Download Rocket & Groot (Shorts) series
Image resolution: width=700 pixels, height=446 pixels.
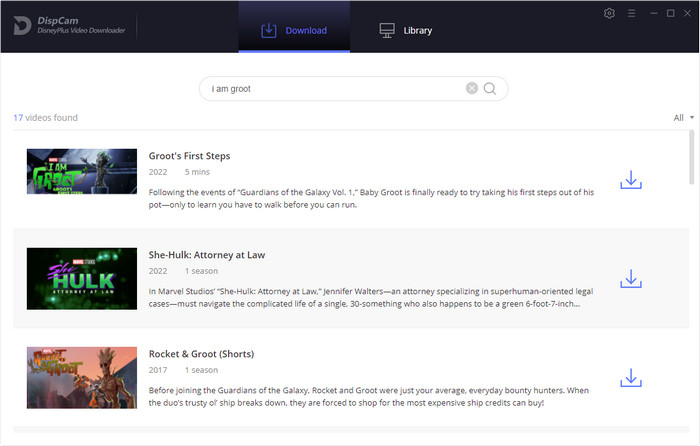coord(631,378)
